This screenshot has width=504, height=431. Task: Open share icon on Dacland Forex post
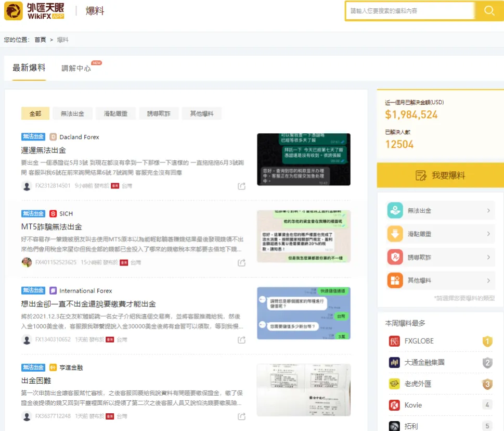(241, 186)
